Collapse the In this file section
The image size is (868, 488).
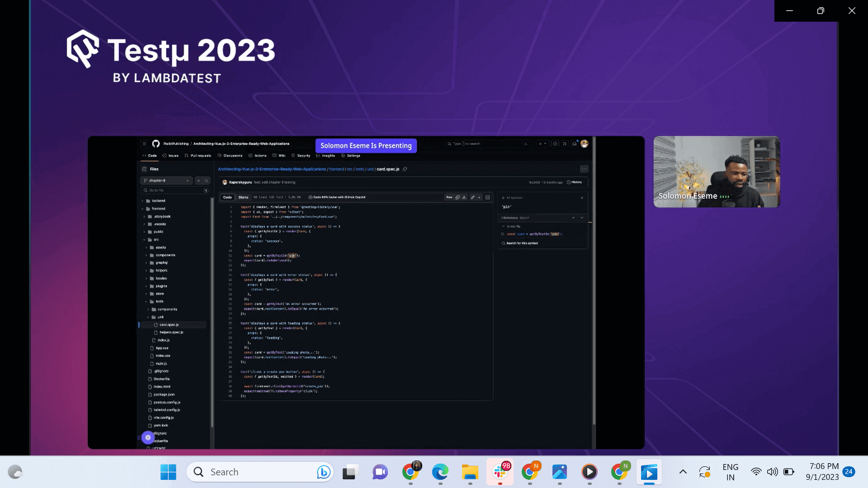(503, 225)
